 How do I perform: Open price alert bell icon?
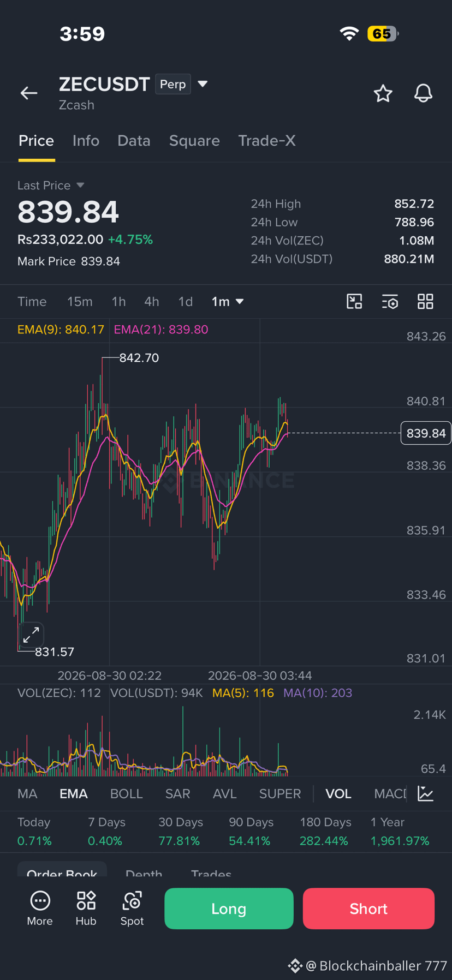click(423, 93)
